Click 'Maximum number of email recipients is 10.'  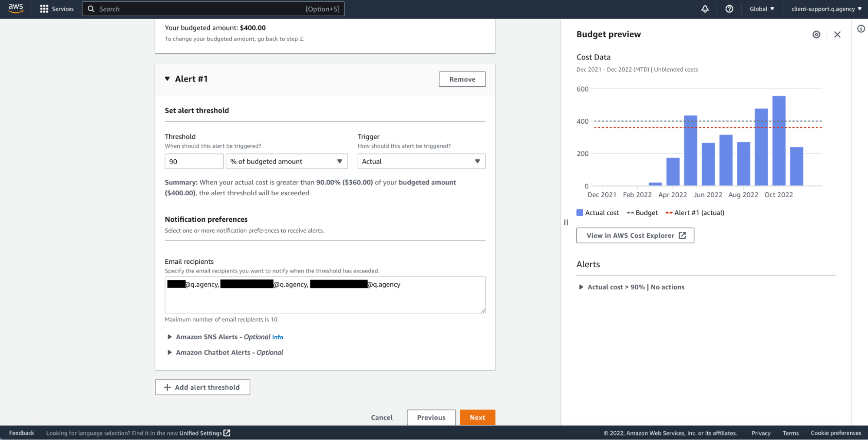(x=221, y=319)
